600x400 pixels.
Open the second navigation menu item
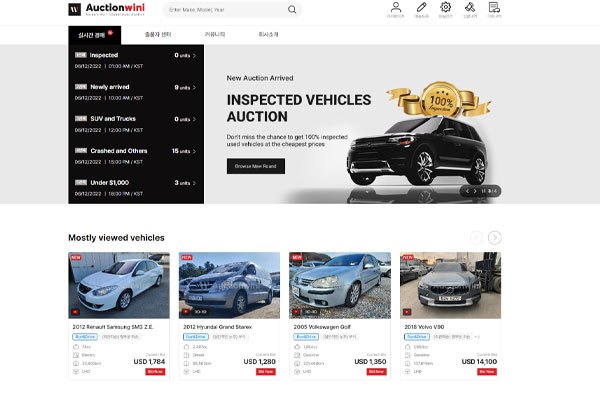coord(158,34)
